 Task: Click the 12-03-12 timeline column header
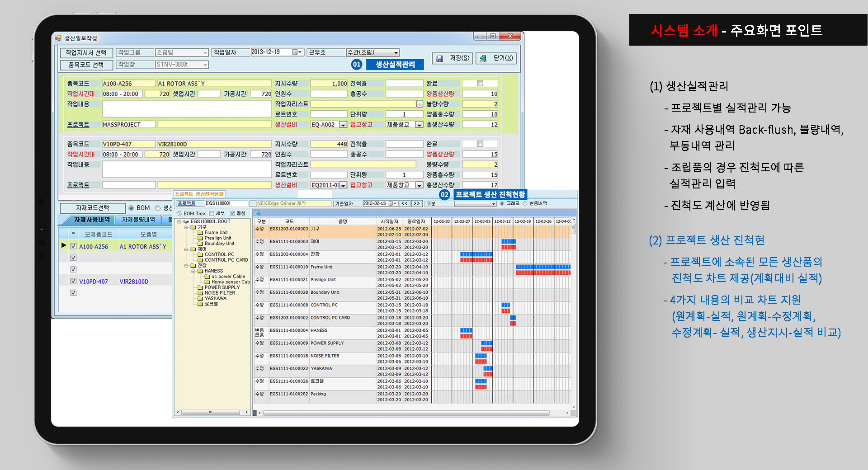pyautogui.click(x=502, y=221)
